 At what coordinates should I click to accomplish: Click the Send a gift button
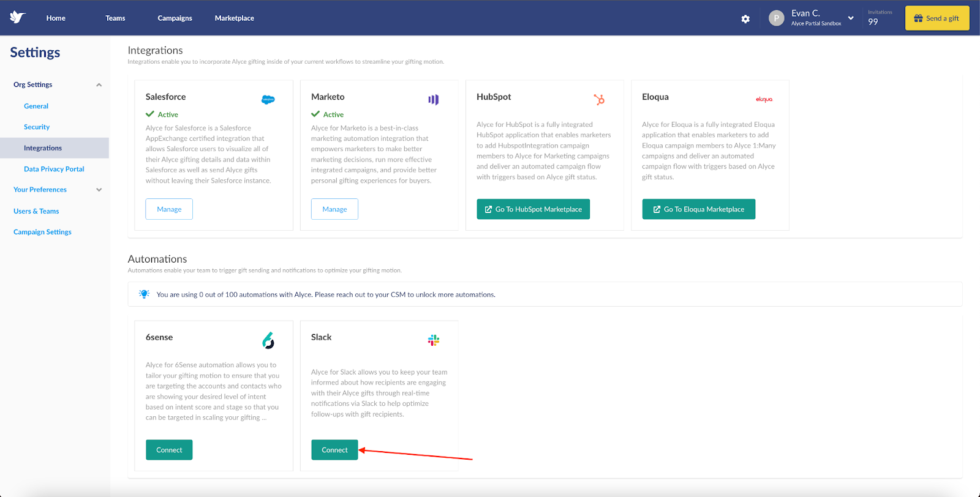pos(937,18)
